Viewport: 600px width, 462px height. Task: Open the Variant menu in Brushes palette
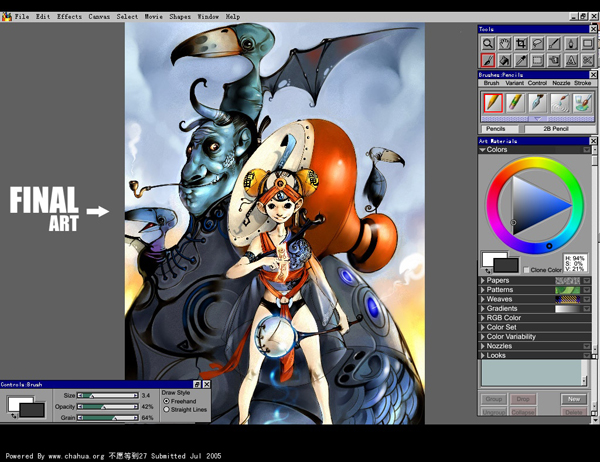coord(514,83)
